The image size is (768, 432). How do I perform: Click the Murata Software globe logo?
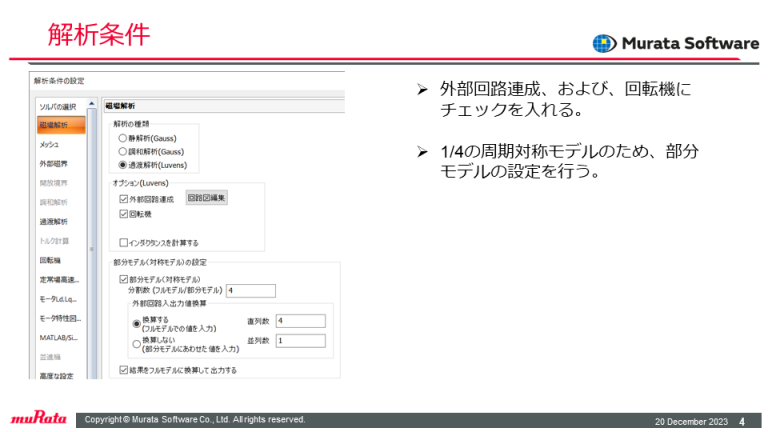click(x=605, y=43)
